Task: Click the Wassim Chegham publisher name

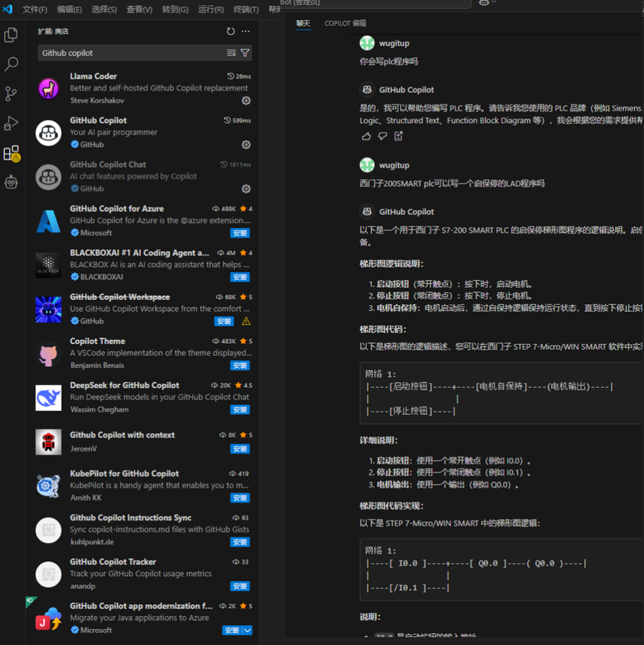Action: click(99, 410)
